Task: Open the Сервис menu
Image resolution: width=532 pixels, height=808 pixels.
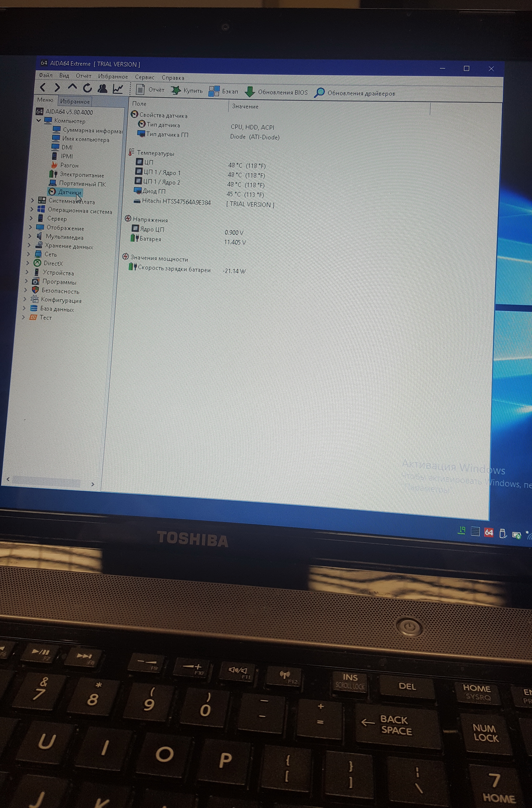Action: pos(145,77)
